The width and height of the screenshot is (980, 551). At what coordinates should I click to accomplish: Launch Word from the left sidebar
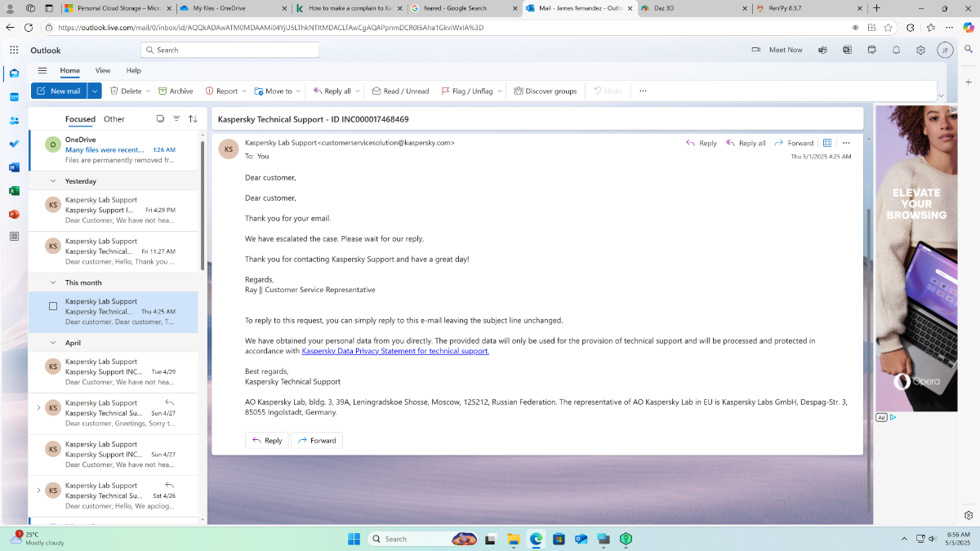pyautogui.click(x=14, y=167)
